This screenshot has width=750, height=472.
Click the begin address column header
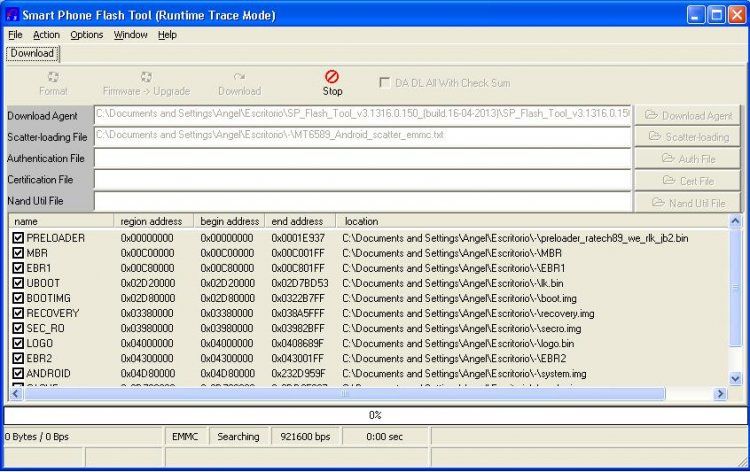229,221
